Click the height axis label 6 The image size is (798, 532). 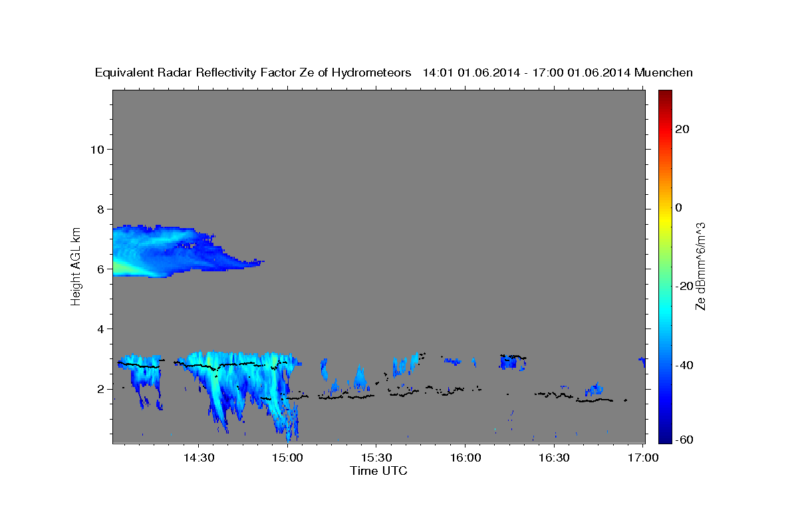point(101,269)
